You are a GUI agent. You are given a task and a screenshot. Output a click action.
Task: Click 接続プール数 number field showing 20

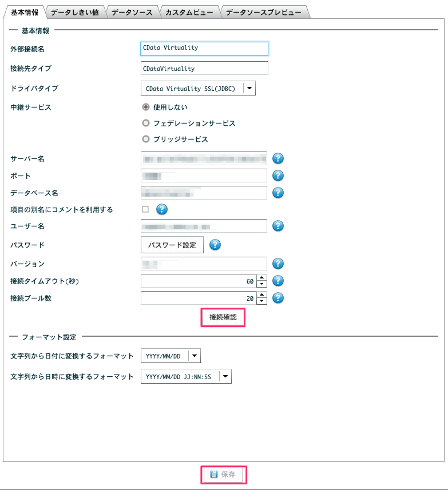[199, 298]
